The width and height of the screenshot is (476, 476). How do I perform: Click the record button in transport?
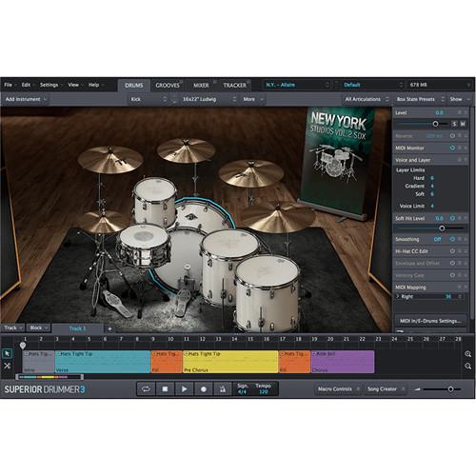[204, 389]
